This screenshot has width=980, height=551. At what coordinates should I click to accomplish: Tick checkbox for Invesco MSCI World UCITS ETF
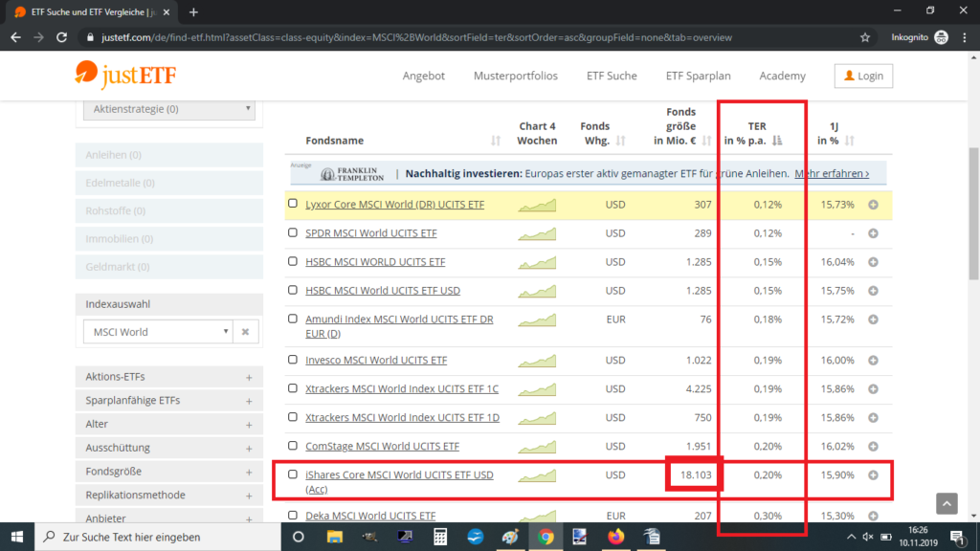point(293,360)
